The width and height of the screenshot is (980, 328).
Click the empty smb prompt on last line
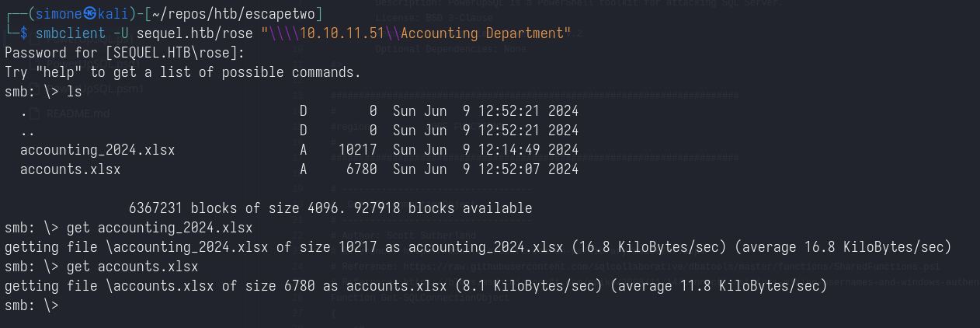click(31, 305)
